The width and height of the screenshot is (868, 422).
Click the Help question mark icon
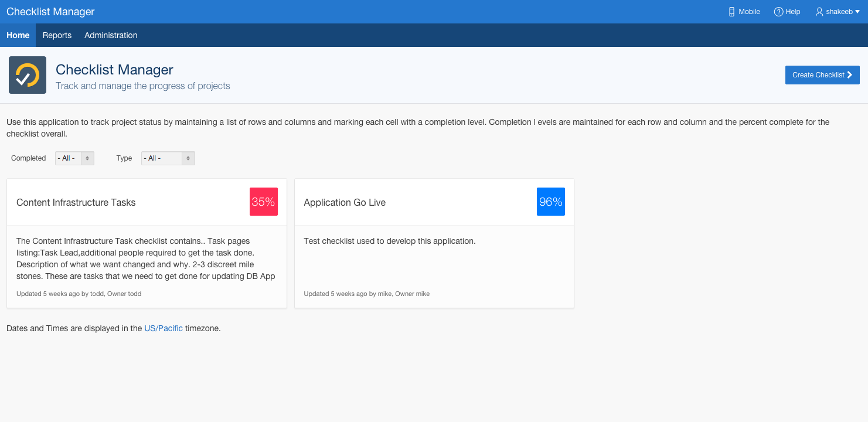point(778,12)
